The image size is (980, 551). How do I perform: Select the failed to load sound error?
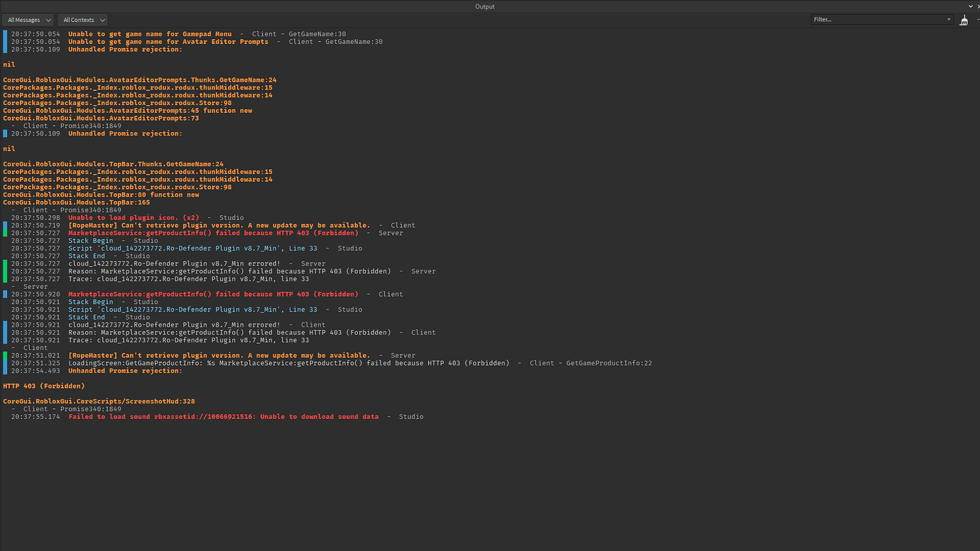(224, 417)
